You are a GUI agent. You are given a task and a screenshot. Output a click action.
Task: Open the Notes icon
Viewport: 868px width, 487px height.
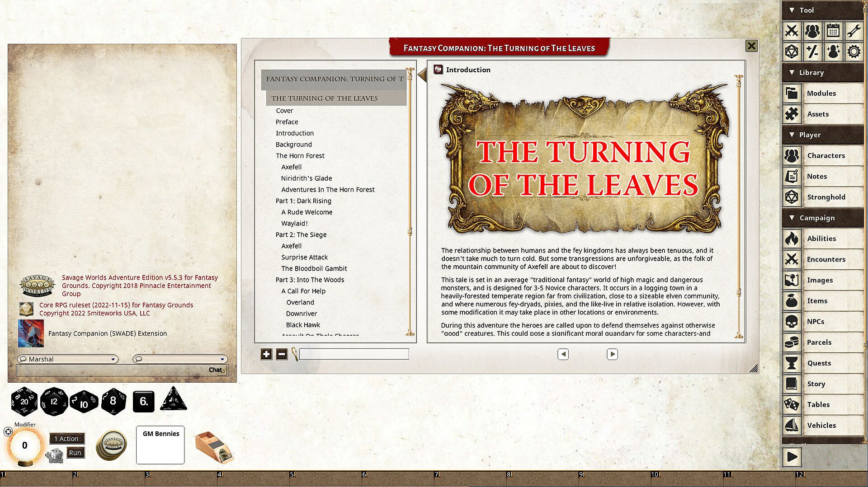coord(792,176)
